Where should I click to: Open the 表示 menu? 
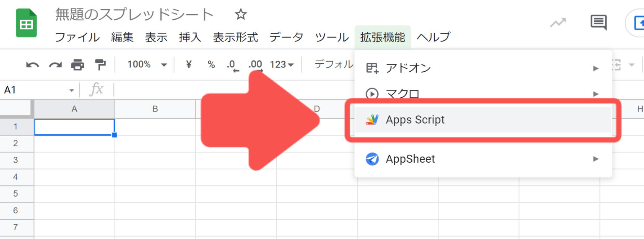[x=156, y=37]
